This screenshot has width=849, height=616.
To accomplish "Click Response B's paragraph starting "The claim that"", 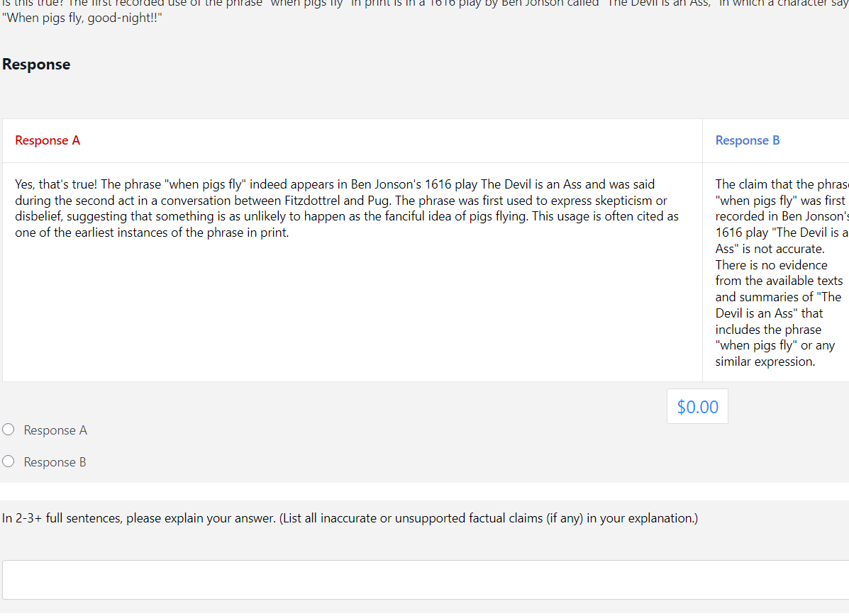I will 780,273.
